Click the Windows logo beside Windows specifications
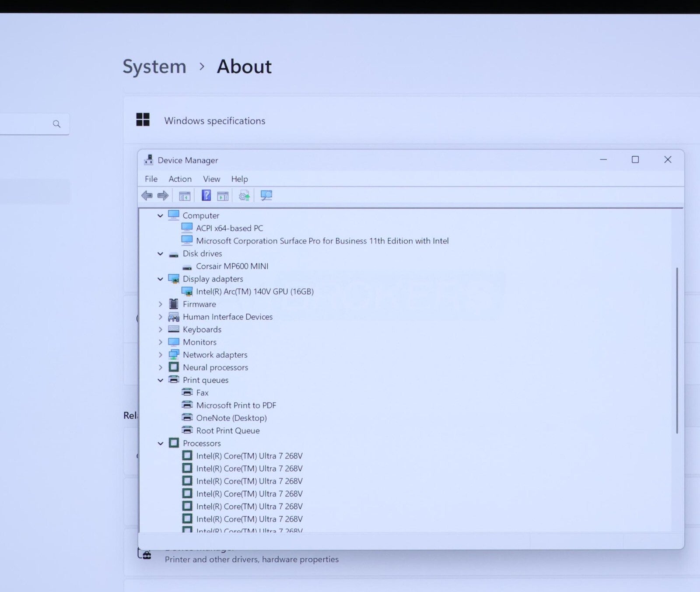Screen dimensions: 700x592 pyautogui.click(x=143, y=120)
